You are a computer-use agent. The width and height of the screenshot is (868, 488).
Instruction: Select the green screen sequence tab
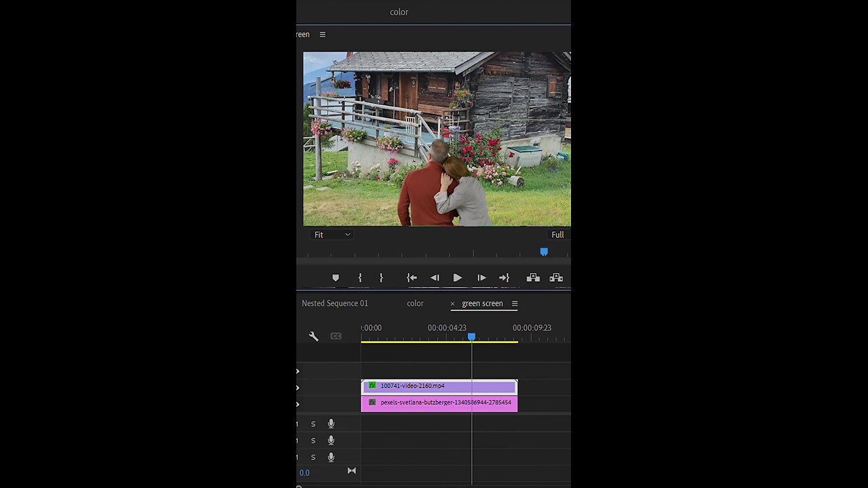[x=483, y=304]
